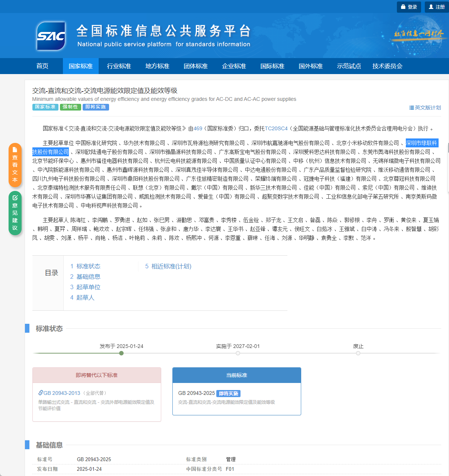Viewport: 449px width, 476px height.
Task: Click the 登录 login button
Action: pos(409,7)
